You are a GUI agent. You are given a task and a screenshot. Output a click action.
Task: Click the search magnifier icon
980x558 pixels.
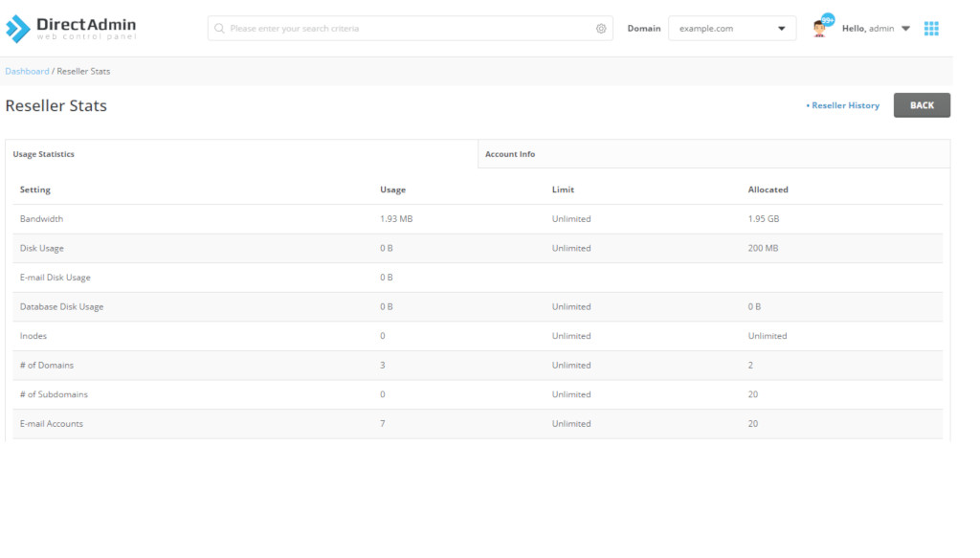219,29
